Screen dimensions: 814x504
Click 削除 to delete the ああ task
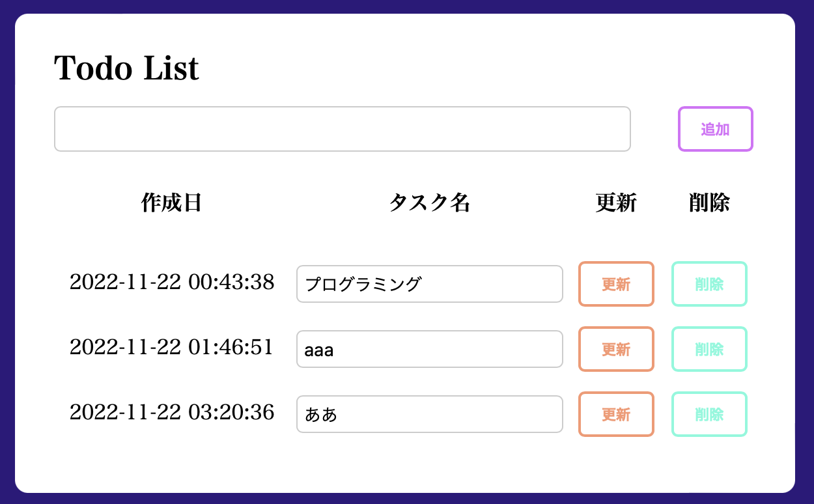click(709, 414)
